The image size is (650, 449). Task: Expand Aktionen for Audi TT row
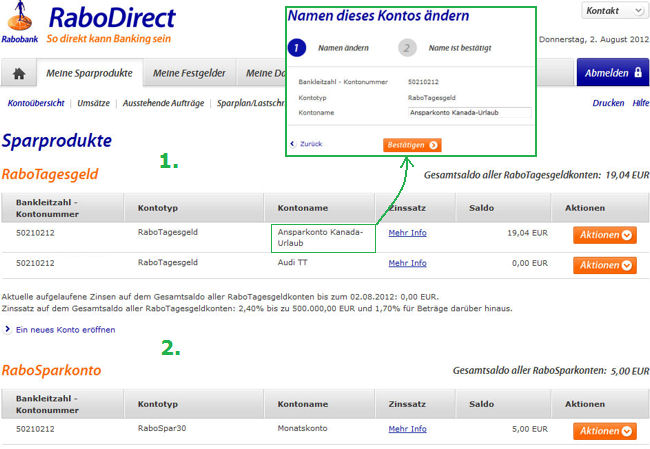(605, 265)
